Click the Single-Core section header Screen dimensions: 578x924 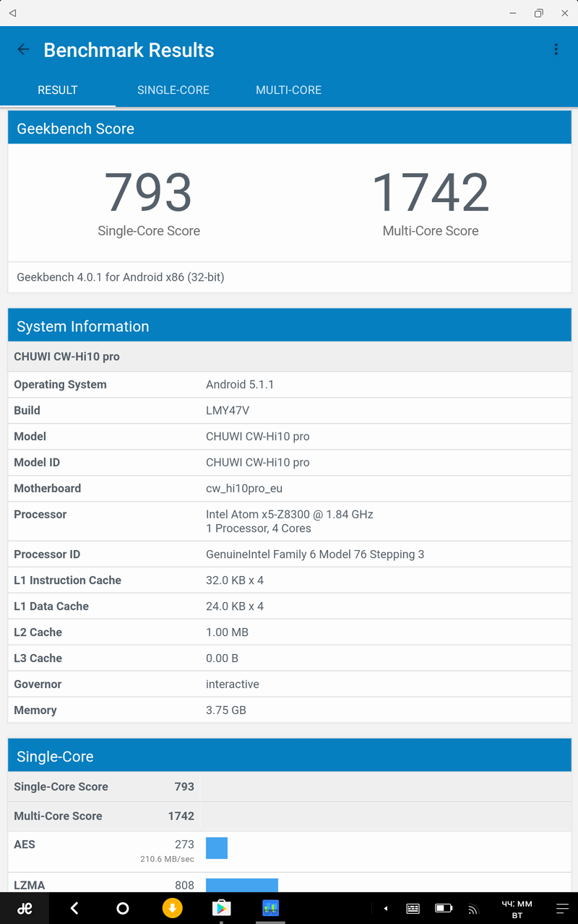click(x=290, y=756)
